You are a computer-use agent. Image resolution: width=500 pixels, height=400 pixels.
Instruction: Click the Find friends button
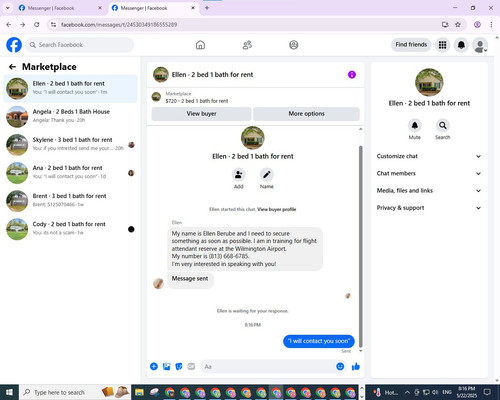click(411, 45)
